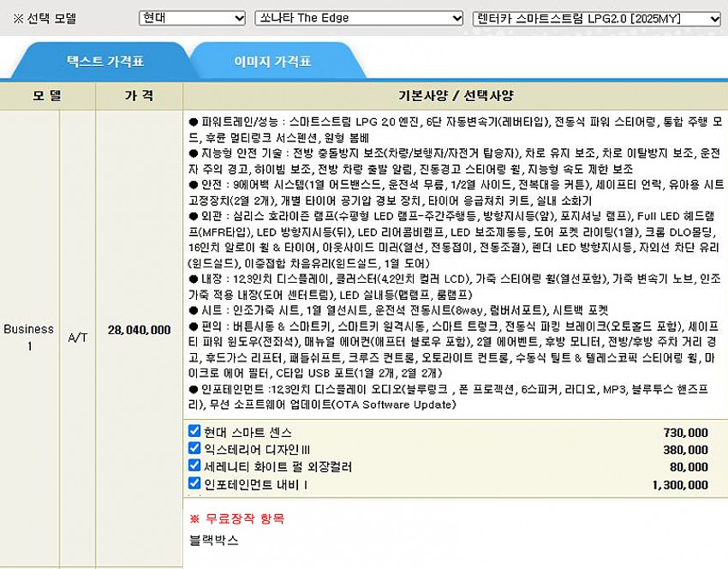This screenshot has height=569, width=728.
Task: Click the 가격 column header
Action: point(139,96)
